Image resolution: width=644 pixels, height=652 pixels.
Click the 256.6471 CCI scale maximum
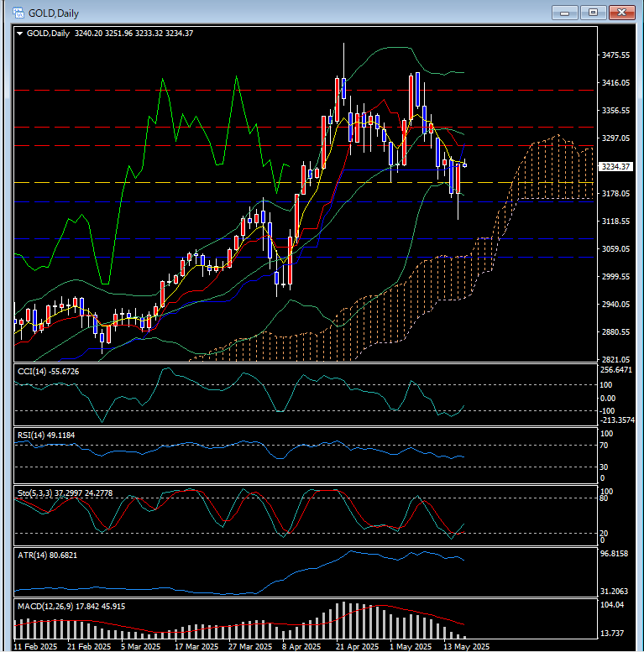pyautogui.click(x=616, y=370)
